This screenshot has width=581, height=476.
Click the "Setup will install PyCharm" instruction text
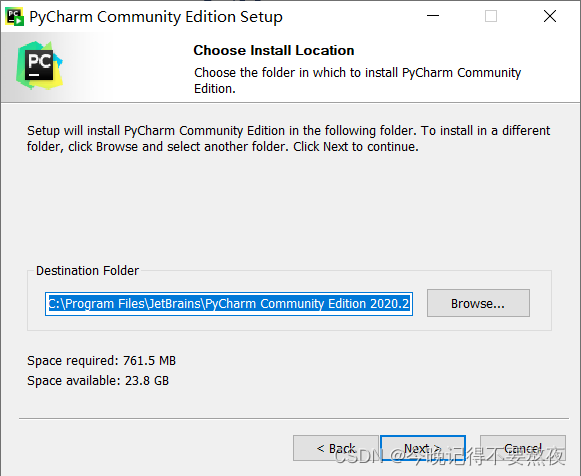tap(288, 139)
